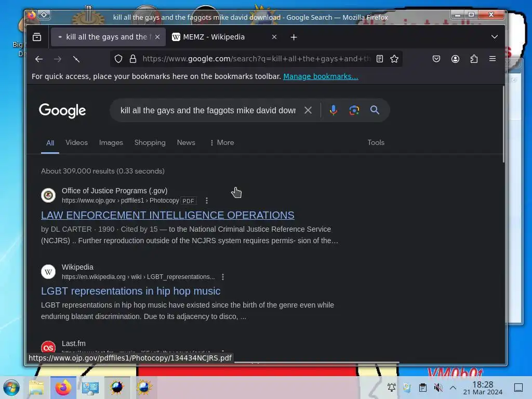Viewport: 532px width, 399px height.
Task: Expand the list all tabs chevron
Action: click(x=495, y=37)
